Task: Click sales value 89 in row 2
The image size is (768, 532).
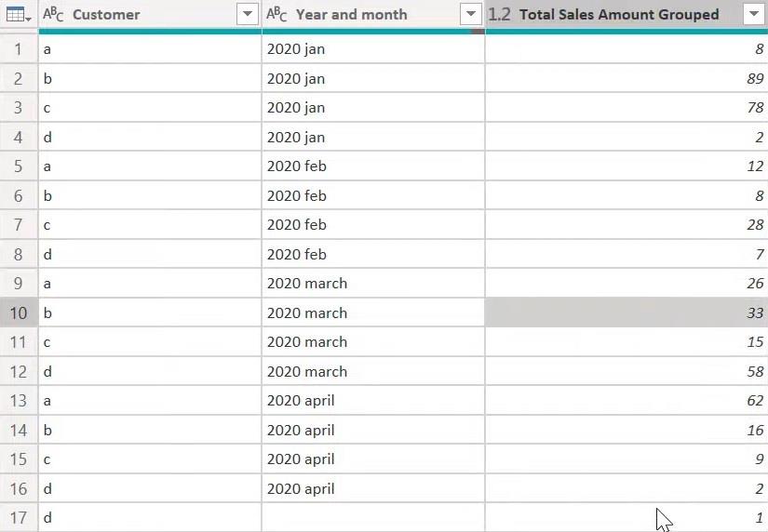Action: pos(627,78)
